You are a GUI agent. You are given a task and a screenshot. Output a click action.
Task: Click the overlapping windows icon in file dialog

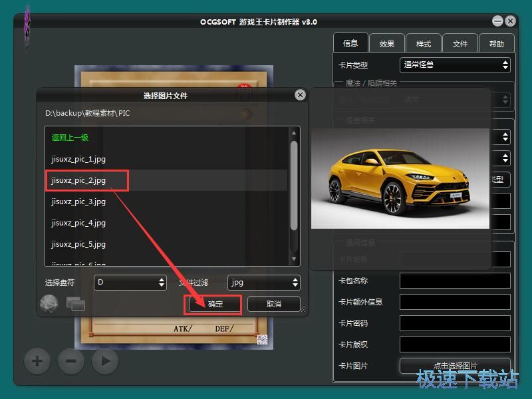[75, 304]
